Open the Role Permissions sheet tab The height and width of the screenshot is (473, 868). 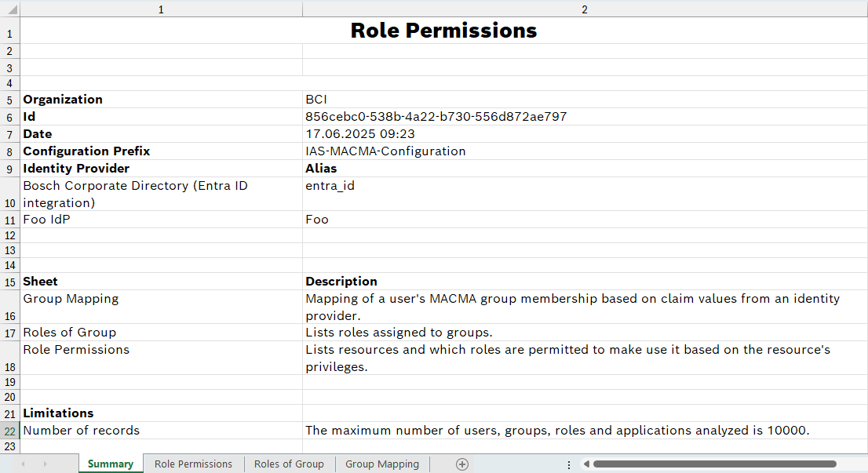[193, 464]
